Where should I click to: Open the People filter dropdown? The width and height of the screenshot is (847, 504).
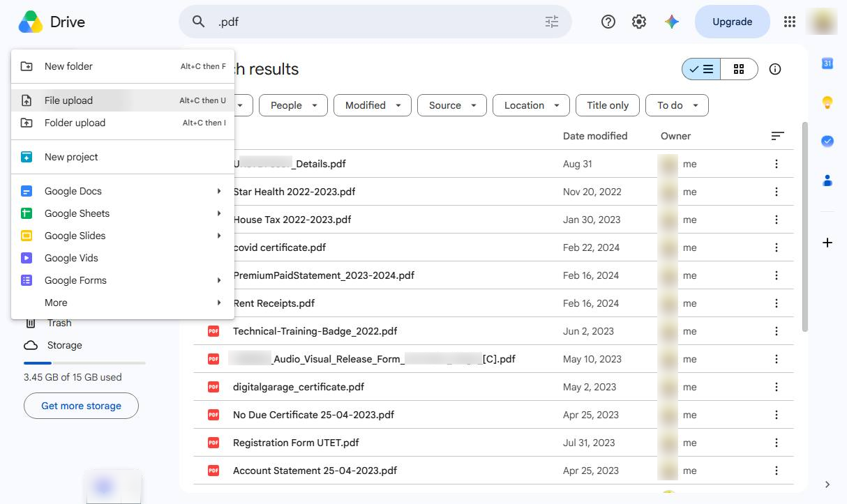point(294,105)
